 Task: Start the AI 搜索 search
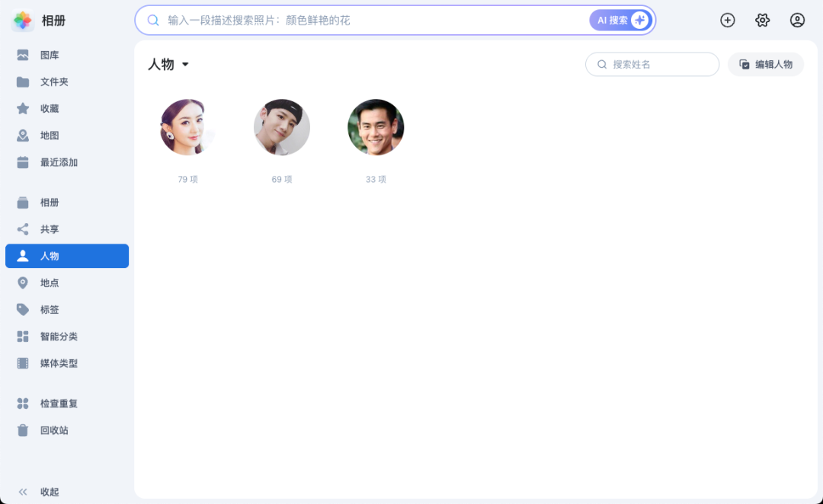620,20
